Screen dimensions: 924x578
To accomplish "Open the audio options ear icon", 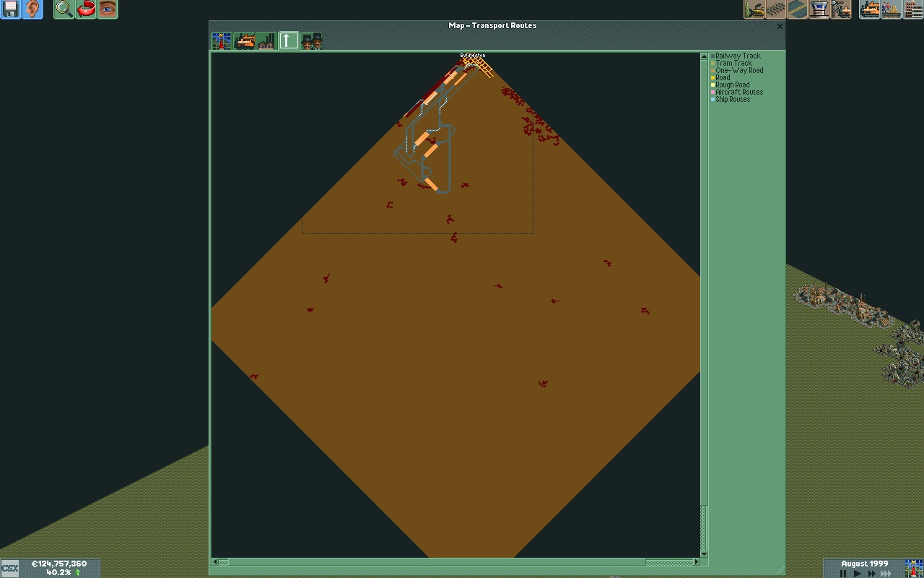I will click(32, 9).
